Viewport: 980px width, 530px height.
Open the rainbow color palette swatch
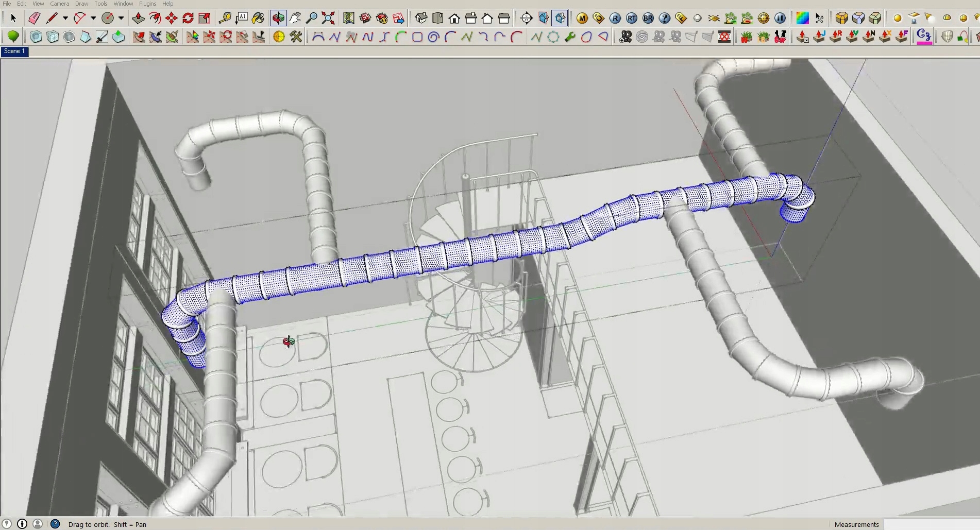[802, 19]
